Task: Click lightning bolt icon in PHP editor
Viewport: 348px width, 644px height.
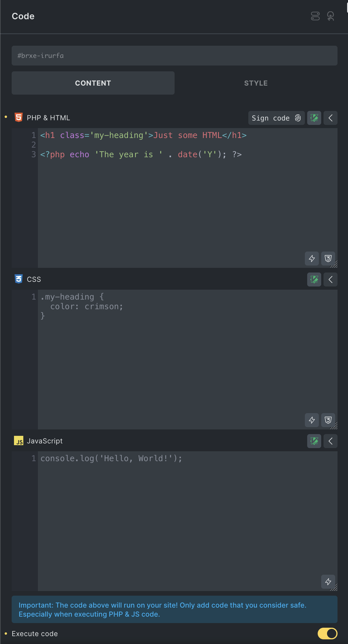Action: click(x=312, y=259)
